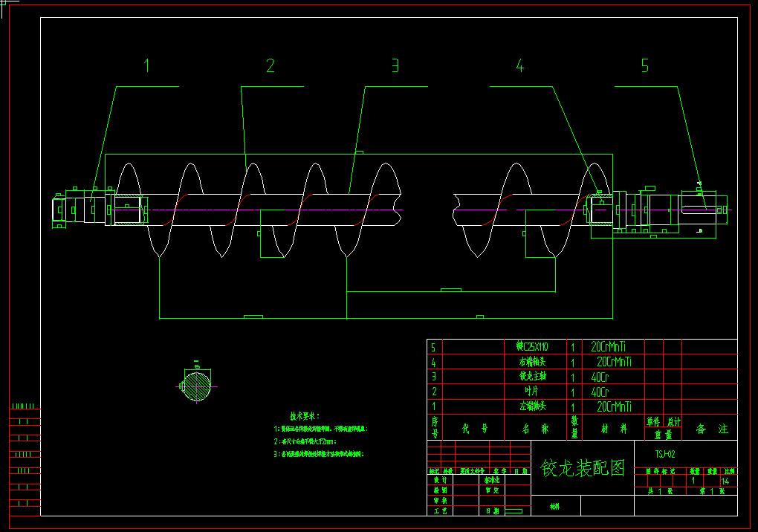Click the 标准化 label in title block
The height and width of the screenshot is (532, 758).
(x=492, y=480)
